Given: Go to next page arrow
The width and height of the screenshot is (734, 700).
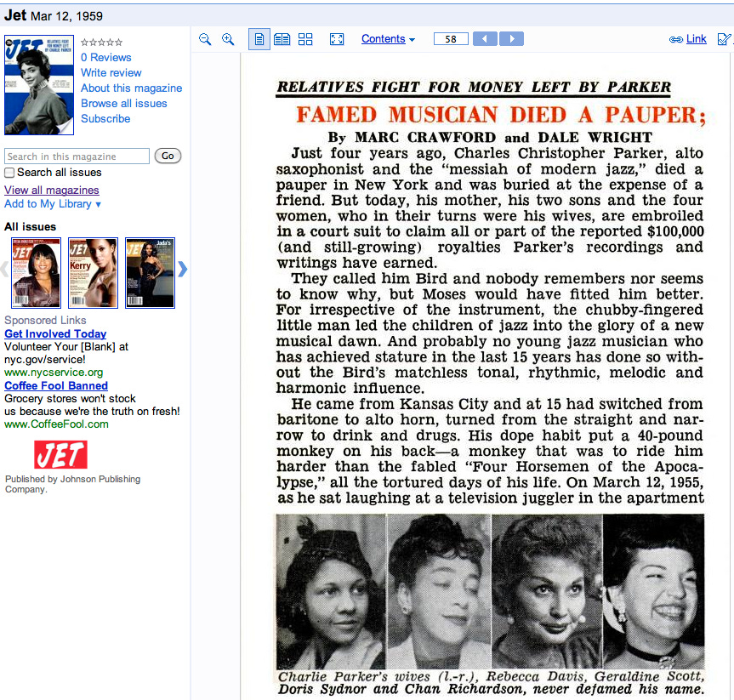Looking at the screenshot, I should click(512, 39).
